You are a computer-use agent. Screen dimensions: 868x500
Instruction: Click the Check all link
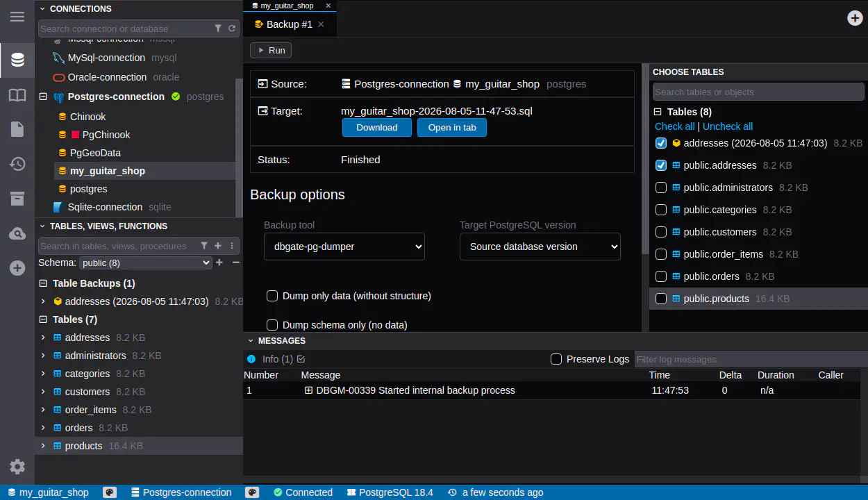point(674,126)
